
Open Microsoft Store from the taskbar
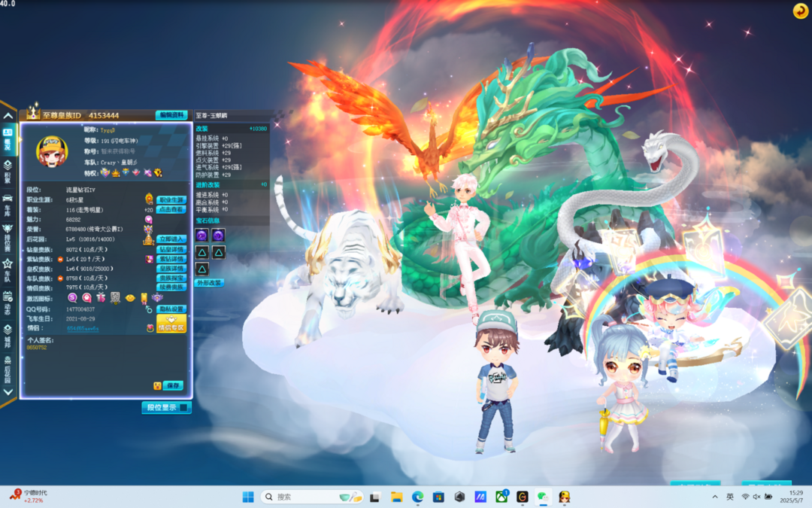point(438,497)
